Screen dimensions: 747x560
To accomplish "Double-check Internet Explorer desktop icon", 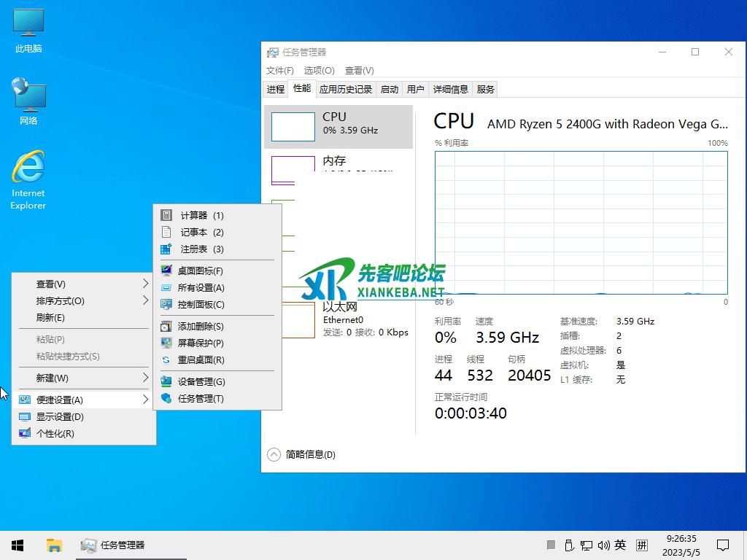I will (x=28, y=179).
